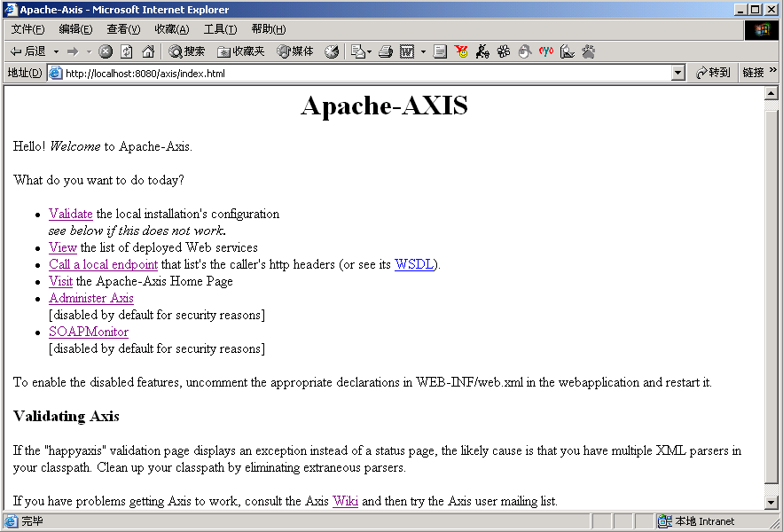The height and width of the screenshot is (532, 783).
Task: Open the Search (搜索) pane
Action: click(x=187, y=51)
